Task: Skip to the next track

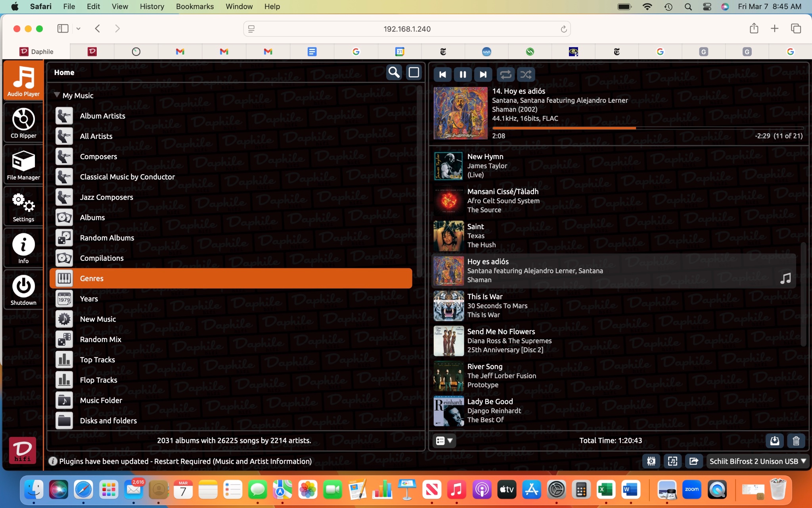Action: [483, 74]
